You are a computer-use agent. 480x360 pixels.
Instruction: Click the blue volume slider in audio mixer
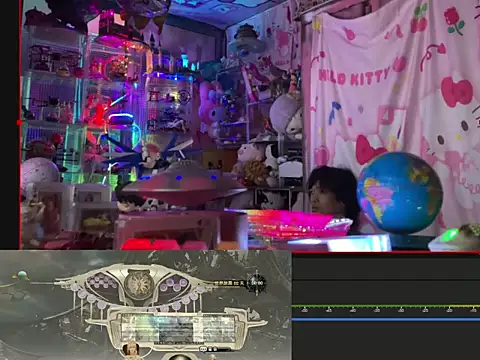[386, 320]
